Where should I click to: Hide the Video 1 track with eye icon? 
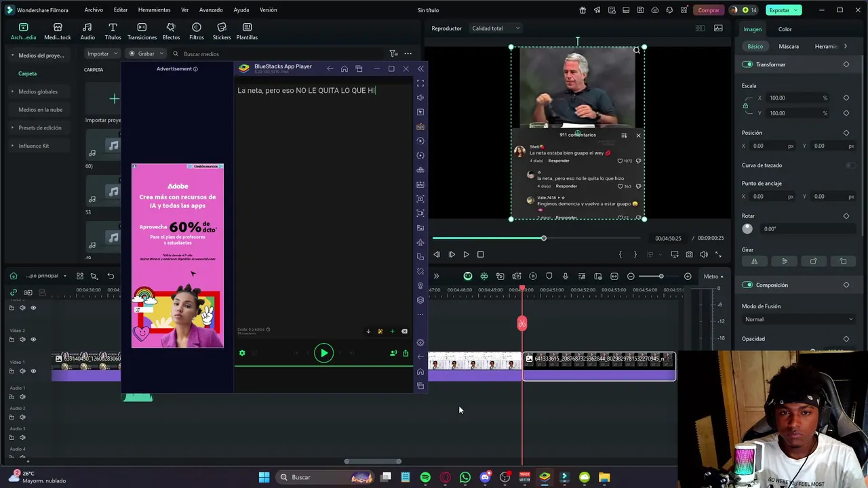click(33, 371)
